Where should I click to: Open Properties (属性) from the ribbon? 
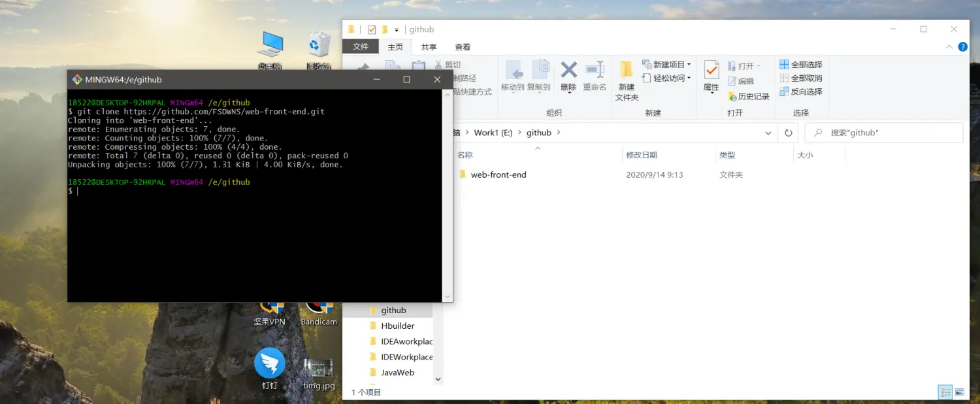pos(711,75)
